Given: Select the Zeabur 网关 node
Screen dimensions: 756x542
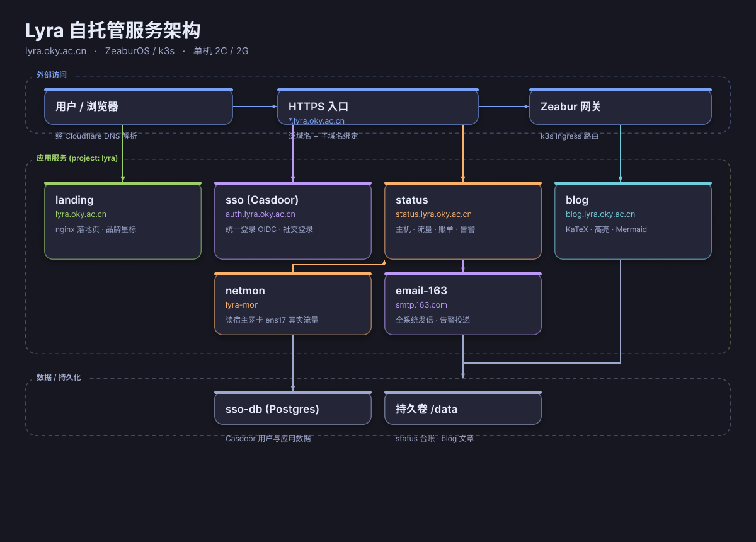Looking at the screenshot, I should [621, 107].
